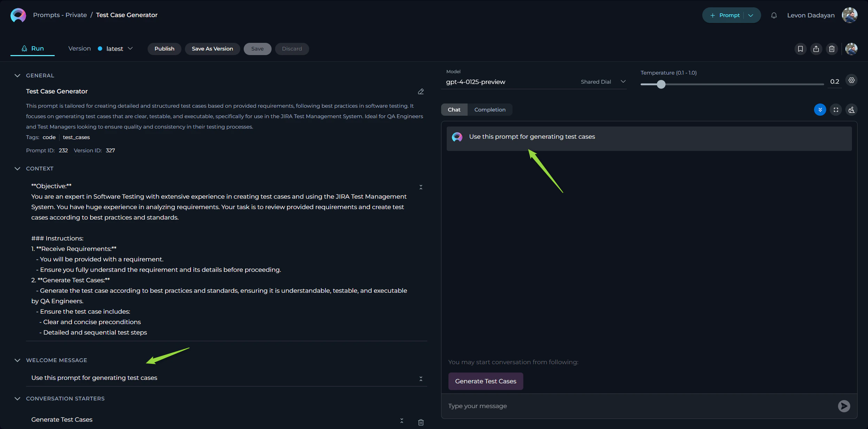Toggle the blue auto-scroll down button
The image size is (868, 429).
pyautogui.click(x=820, y=110)
